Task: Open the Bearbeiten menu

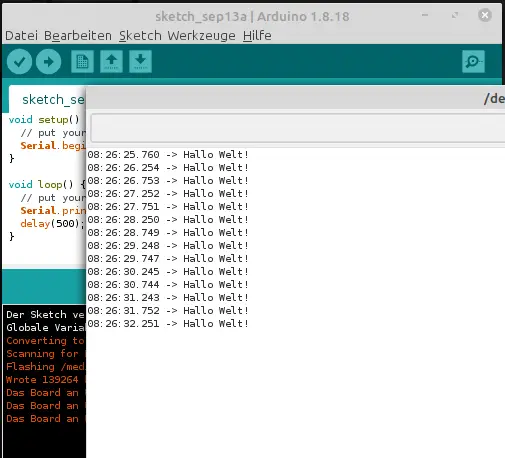Action: [x=78, y=36]
